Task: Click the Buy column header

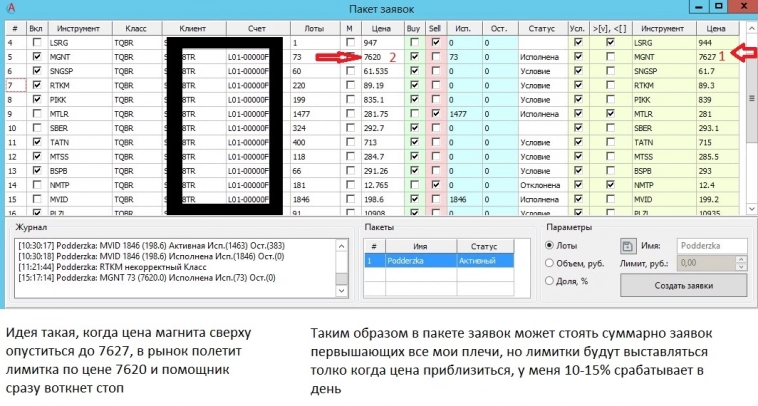Action: [x=414, y=29]
